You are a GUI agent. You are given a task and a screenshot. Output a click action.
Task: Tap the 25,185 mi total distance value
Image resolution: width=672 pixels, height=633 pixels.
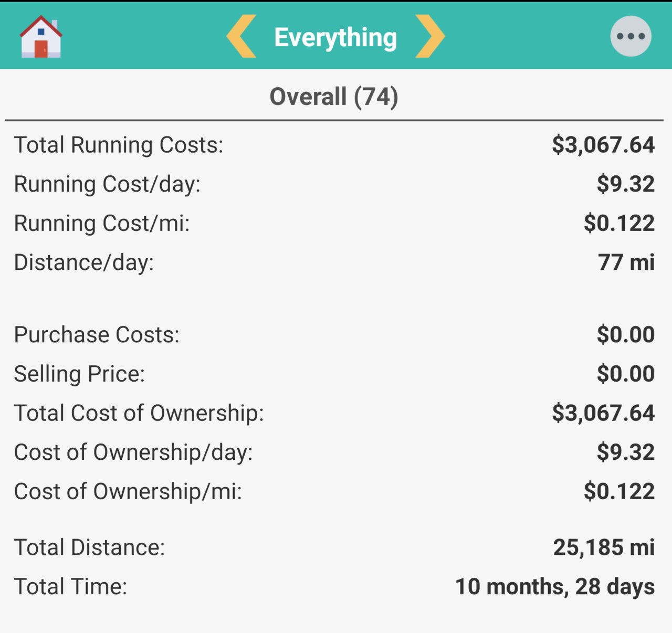(604, 547)
